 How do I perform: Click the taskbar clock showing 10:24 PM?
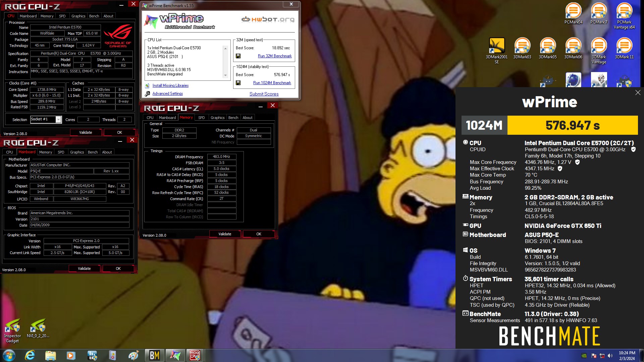click(627, 356)
